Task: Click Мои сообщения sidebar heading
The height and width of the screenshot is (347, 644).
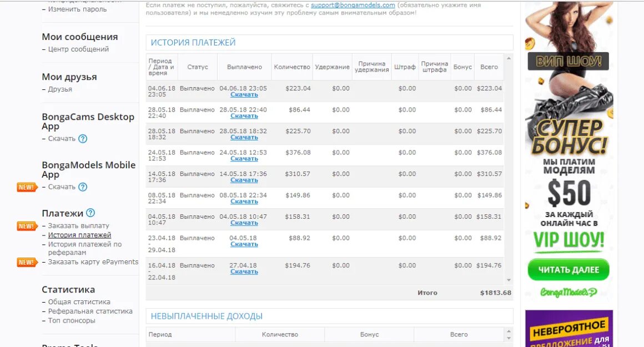Action: (80, 37)
